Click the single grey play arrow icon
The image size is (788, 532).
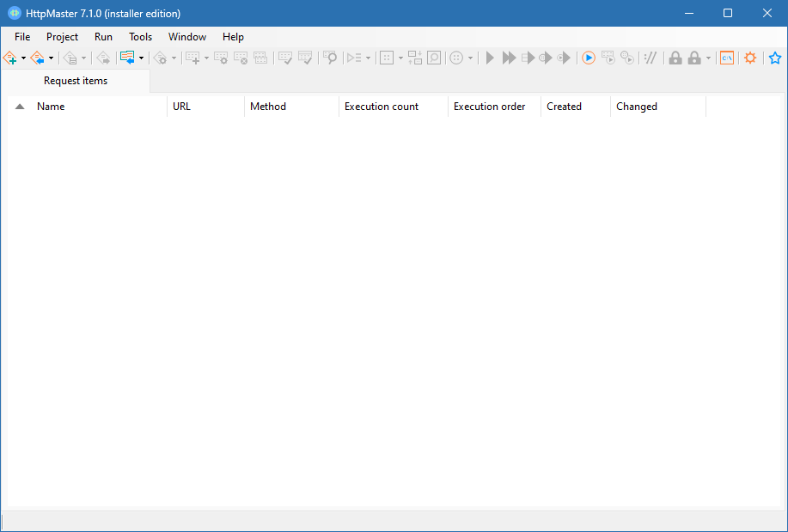coord(490,58)
